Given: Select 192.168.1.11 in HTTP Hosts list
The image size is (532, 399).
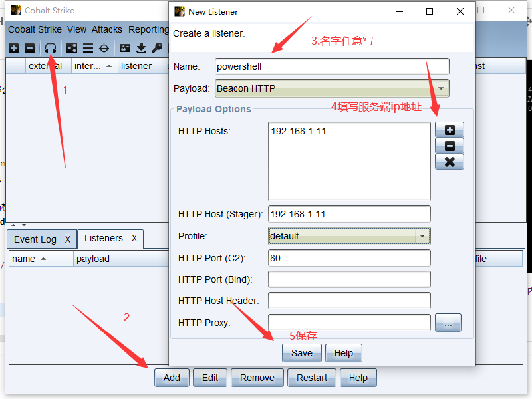Looking at the screenshot, I should tap(298, 131).
